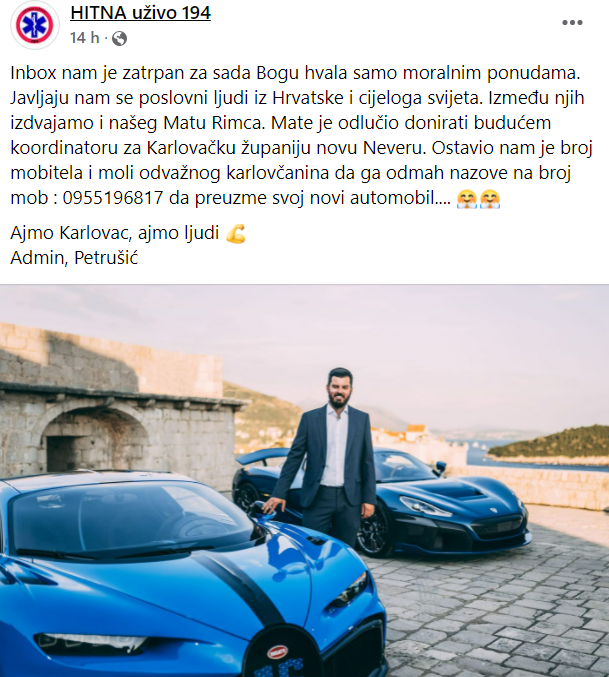
Task: Click the first line of the post text
Action: pyautogui.click(x=295, y=73)
